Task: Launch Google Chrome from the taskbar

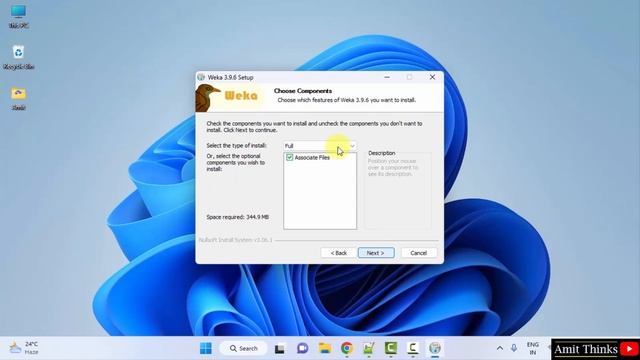Action: point(347,348)
